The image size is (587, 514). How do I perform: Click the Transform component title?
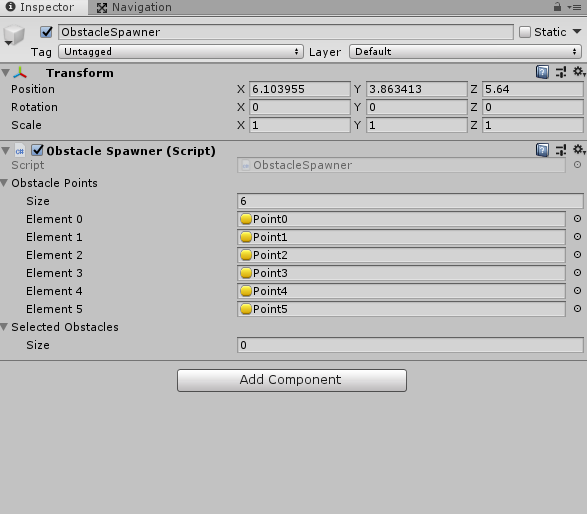tap(80, 73)
